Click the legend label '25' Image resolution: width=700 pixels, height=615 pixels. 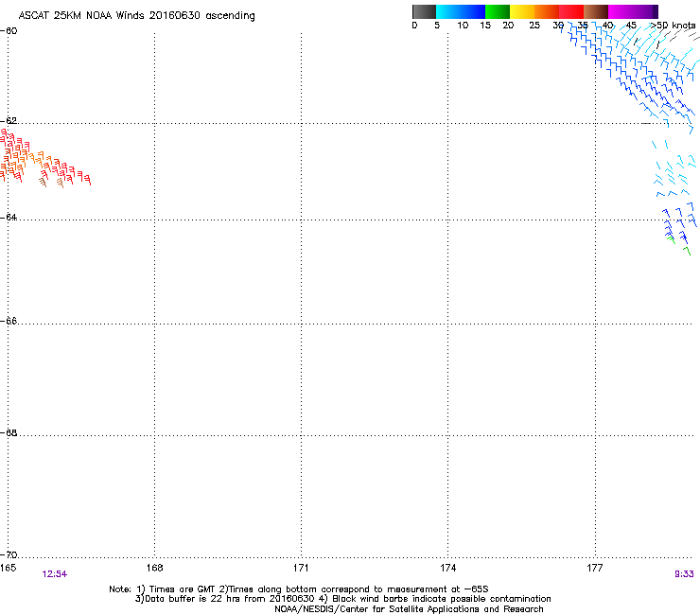pos(534,26)
